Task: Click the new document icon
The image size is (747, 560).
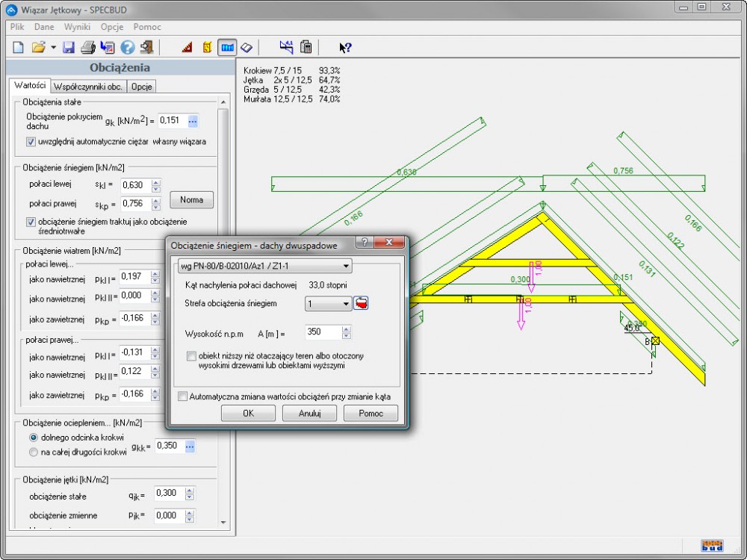Action: click(x=19, y=48)
